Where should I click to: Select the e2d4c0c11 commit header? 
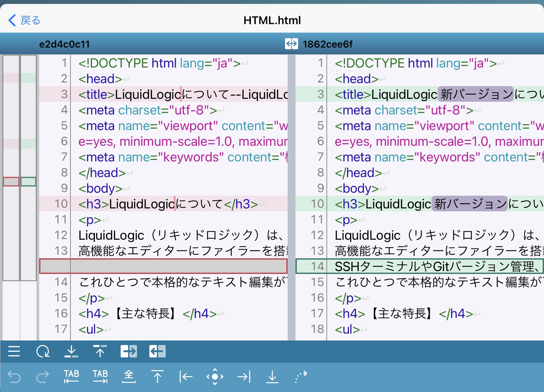coord(64,44)
